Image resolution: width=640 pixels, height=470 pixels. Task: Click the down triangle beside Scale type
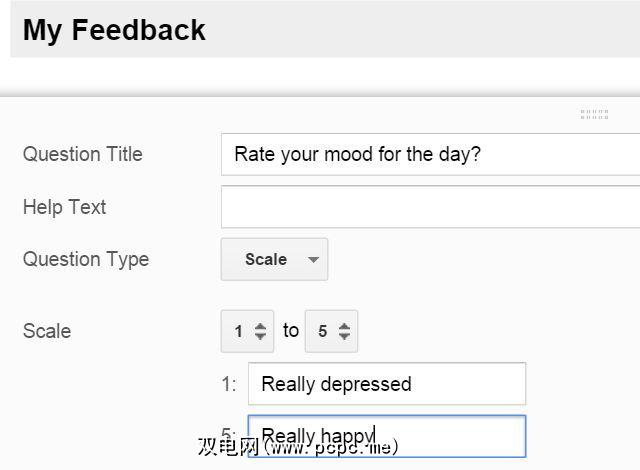pos(313,260)
